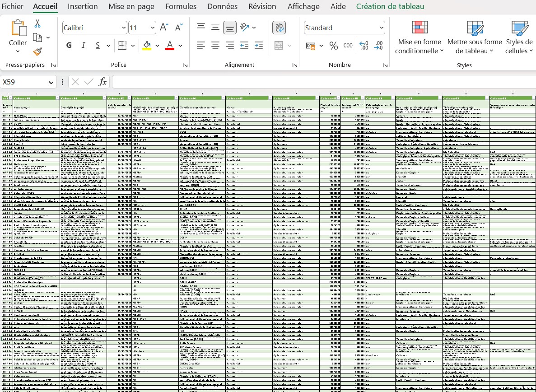This screenshot has width=536, height=392.
Task: Switch to the Création de tableau tab
Action: pyautogui.click(x=390, y=6)
